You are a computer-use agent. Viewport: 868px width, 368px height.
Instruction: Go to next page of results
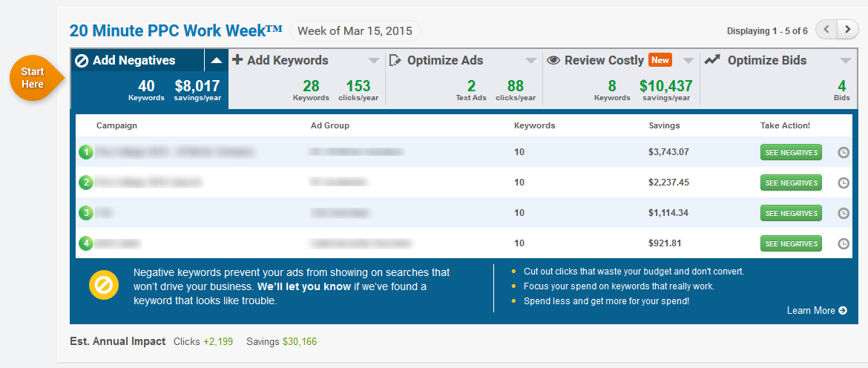coord(847,30)
